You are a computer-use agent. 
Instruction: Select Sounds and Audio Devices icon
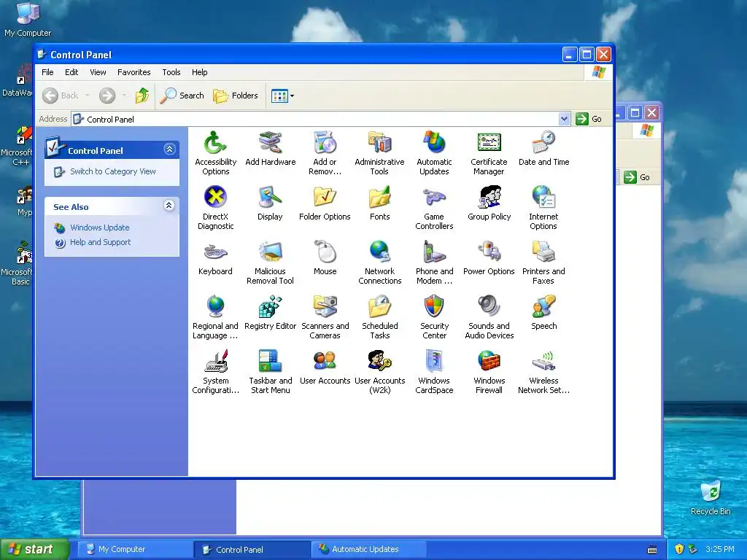[x=489, y=306]
